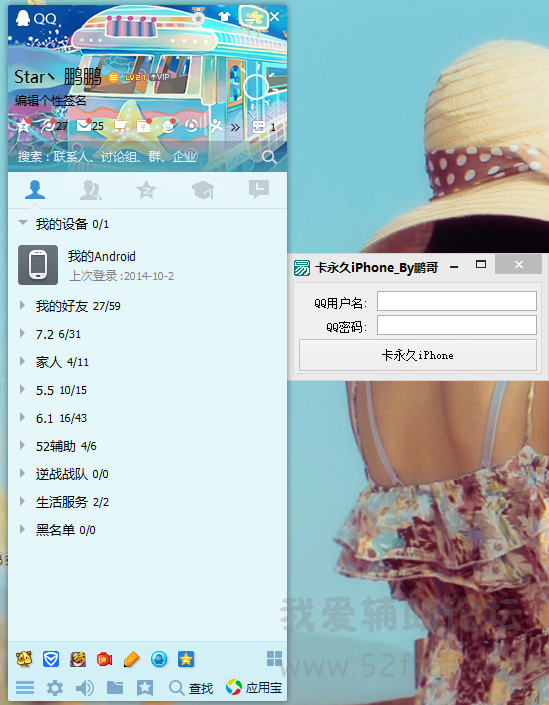Open the QZone star icon in header
This screenshot has height=705, width=549.
pyautogui.click(x=24, y=126)
